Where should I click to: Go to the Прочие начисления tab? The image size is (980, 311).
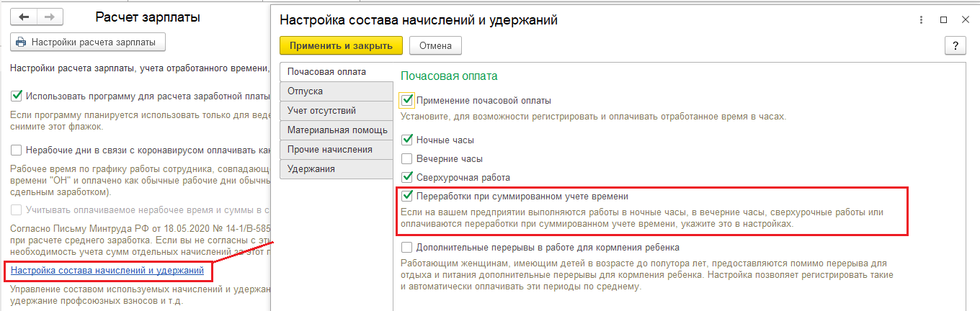(x=329, y=150)
